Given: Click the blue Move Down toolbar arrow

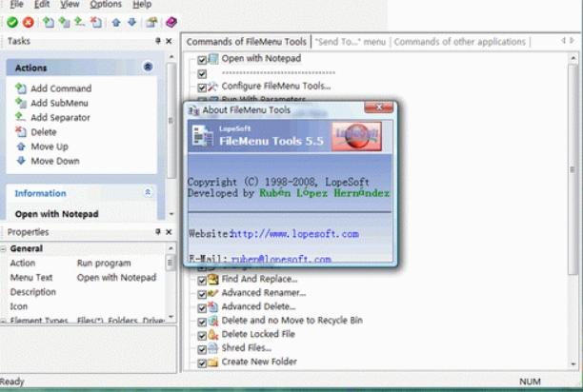Looking at the screenshot, I should [x=132, y=22].
